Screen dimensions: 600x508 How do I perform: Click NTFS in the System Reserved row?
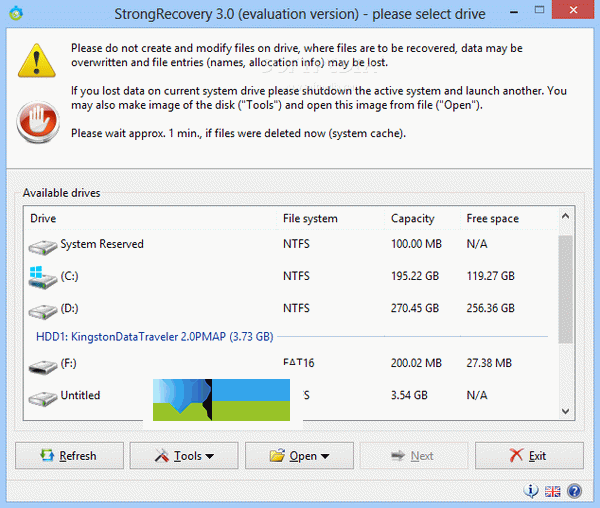point(296,244)
